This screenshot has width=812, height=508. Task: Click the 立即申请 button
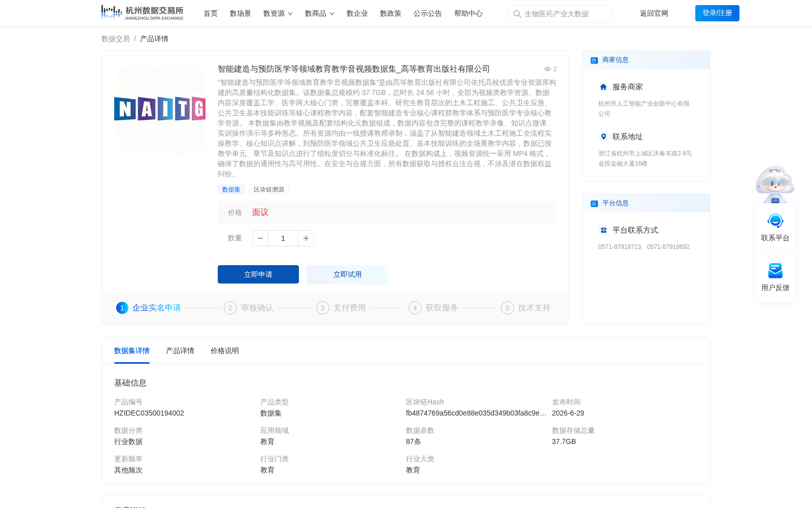[x=258, y=274]
